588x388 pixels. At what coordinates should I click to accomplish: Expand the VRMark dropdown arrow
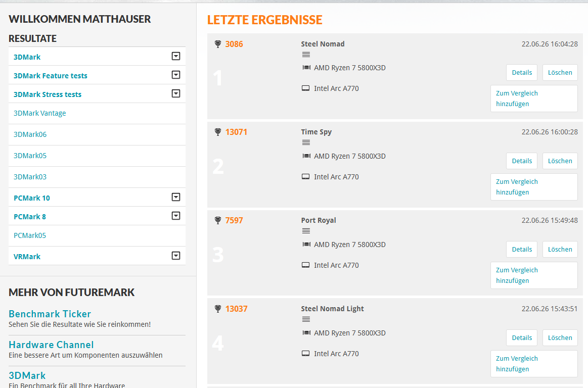(176, 256)
